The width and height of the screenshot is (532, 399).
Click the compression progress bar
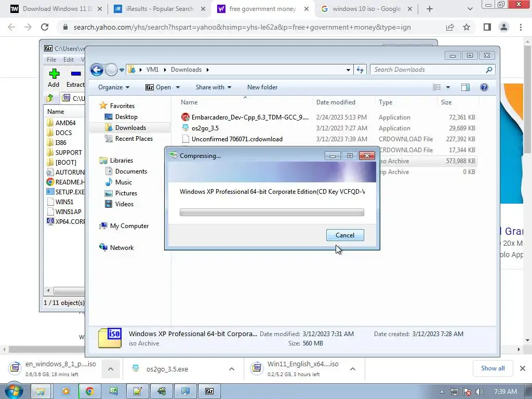(x=272, y=212)
